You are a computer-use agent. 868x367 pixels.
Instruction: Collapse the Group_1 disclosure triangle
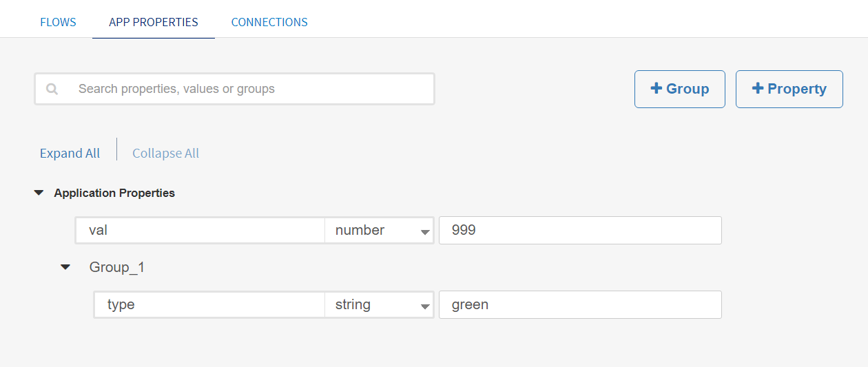(x=65, y=266)
